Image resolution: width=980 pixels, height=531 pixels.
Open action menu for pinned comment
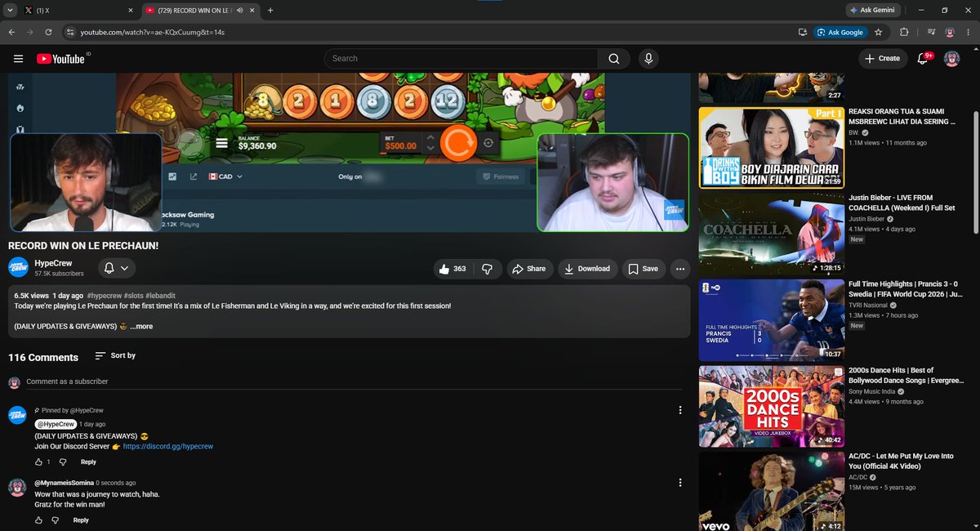pos(680,410)
